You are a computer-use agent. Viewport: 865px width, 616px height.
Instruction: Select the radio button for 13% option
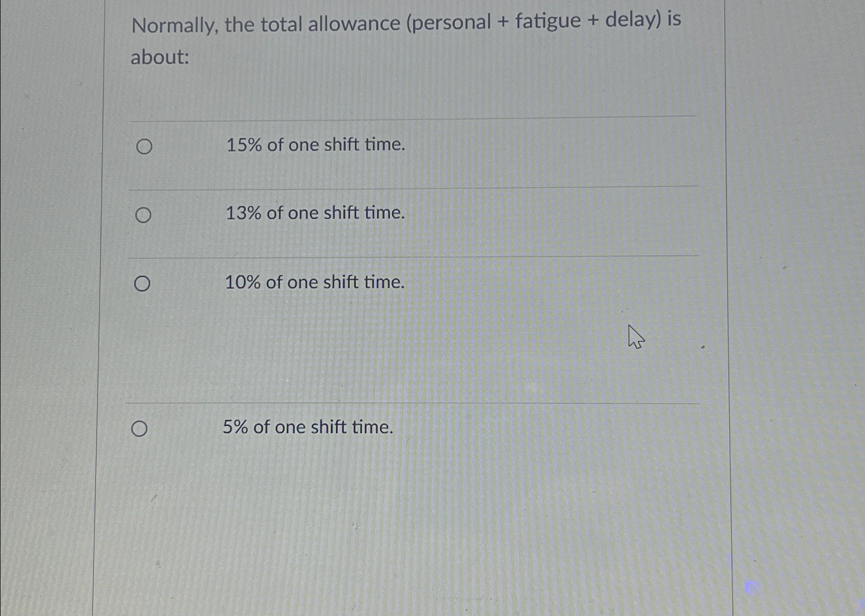coord(144,215)
